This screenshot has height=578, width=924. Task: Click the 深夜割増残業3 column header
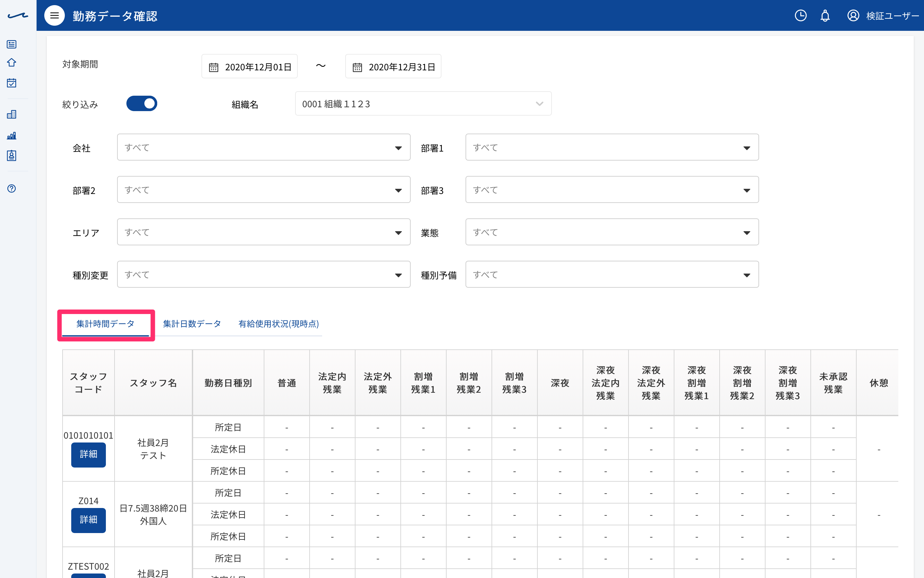(x=788, y=383)
